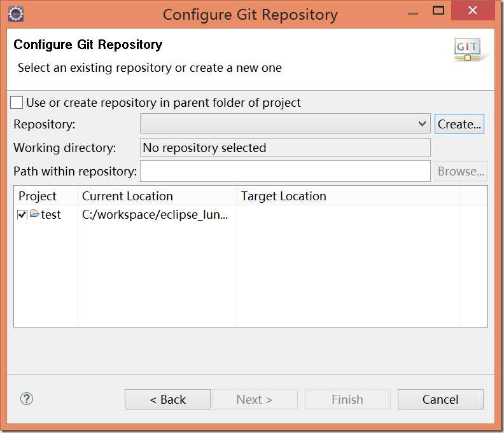Close the Configure Git Repository dialog

472,10
